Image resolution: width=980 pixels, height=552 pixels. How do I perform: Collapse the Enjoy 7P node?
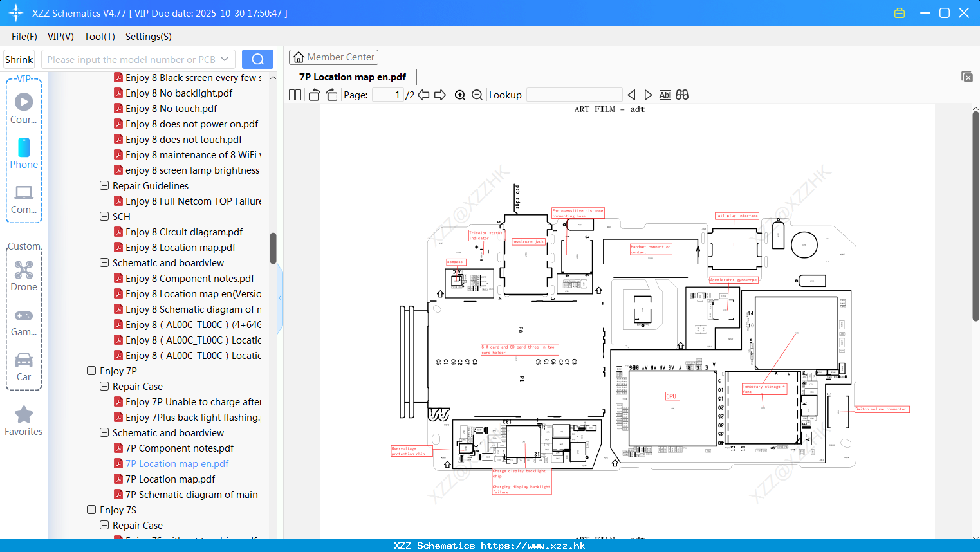point(91,371)
